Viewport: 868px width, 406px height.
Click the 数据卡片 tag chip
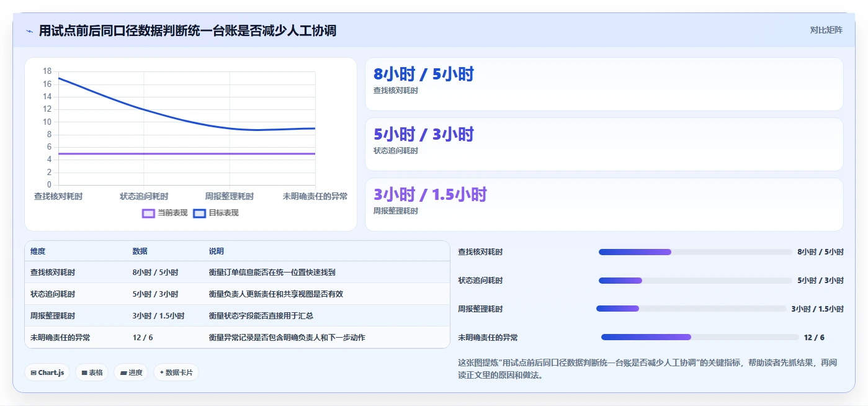tap(176, 372)
